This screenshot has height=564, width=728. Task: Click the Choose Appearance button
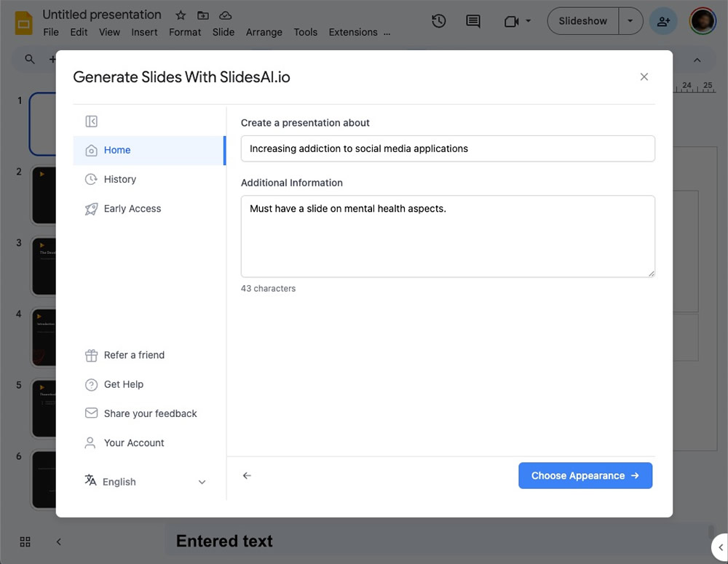(x=585, y=475)
